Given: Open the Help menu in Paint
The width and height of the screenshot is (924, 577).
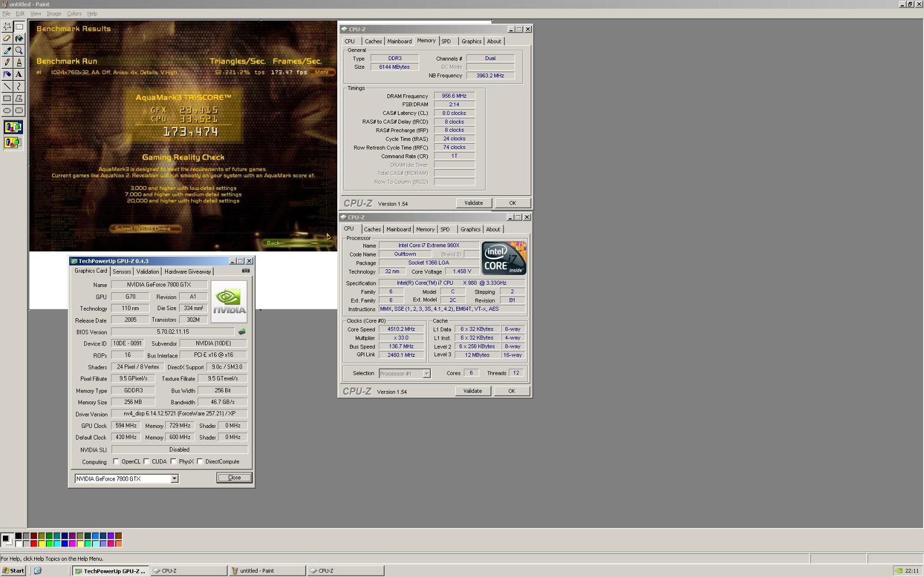Looking at the screenshot, I should 92,13.
